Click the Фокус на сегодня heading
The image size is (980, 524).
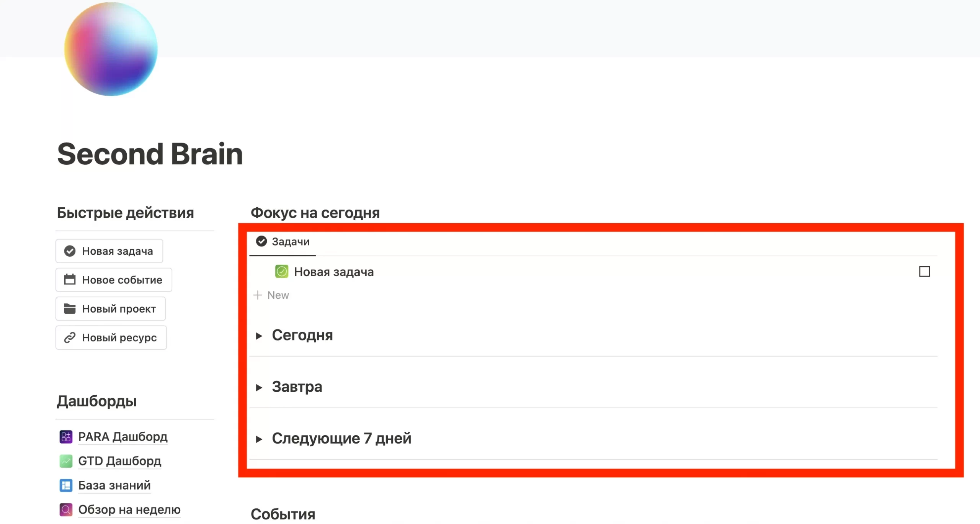pos(315,213)
